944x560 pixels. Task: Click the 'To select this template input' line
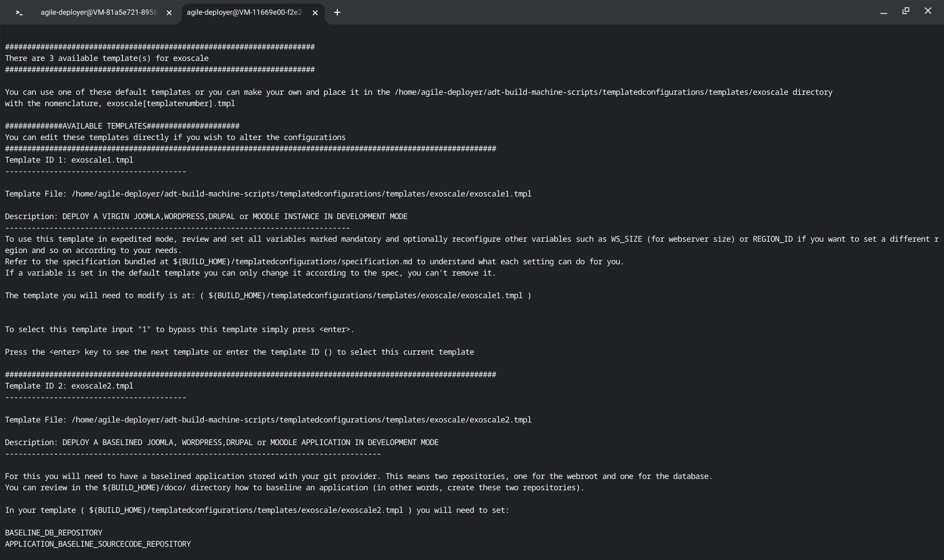179,330
